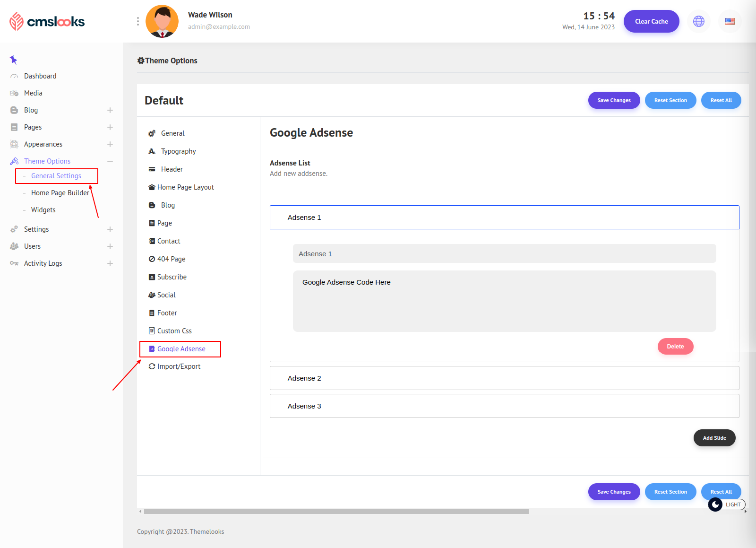Expand the Appearances submenu plus sign
Image resolution: width=756 pixels, height=548 pixels.
coord(110,144)
